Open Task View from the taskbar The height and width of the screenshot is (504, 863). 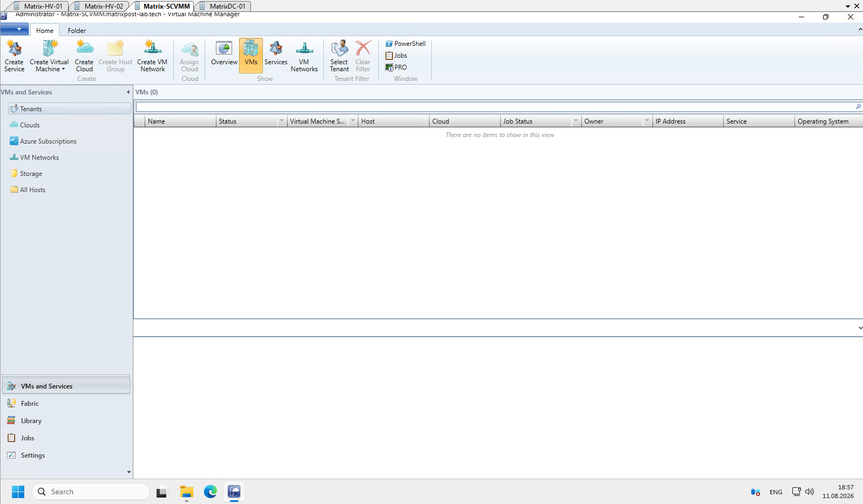[162, 492]
